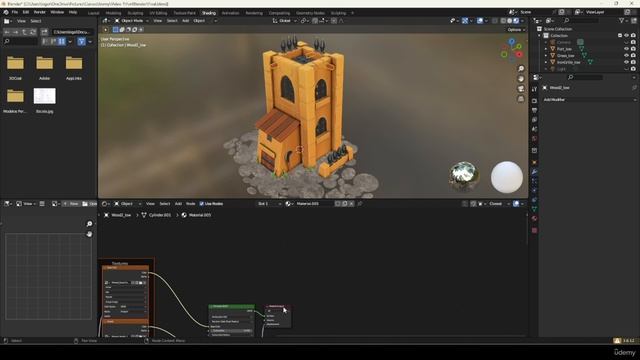Select Scene Collection in outliner
Screen dimensions: 640x360
click(x=558, y=29)
